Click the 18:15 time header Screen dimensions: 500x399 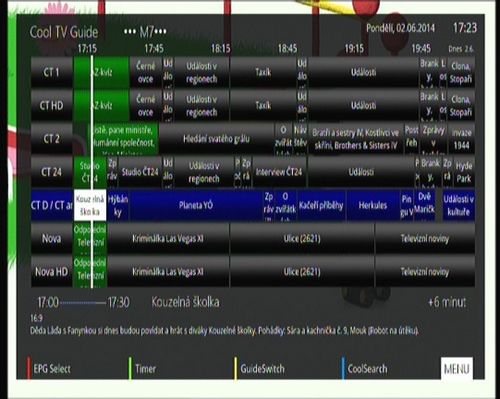pyautogui.click(x=221, y=49)
